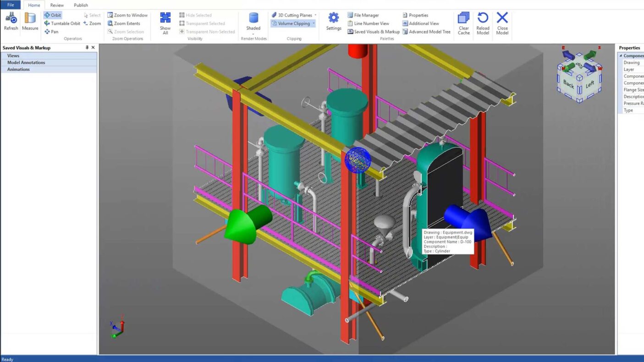Open the Advanced Model Tree palette
Screen dimensions: 644x362
pyautogui.click(x=426, y=32)
